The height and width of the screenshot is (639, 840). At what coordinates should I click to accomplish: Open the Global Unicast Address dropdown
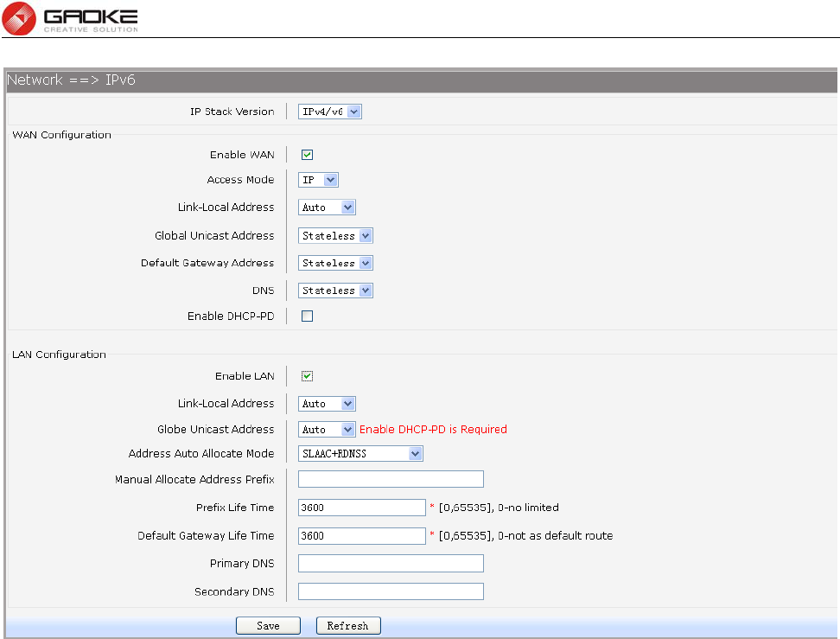click(x=335, y=236)
